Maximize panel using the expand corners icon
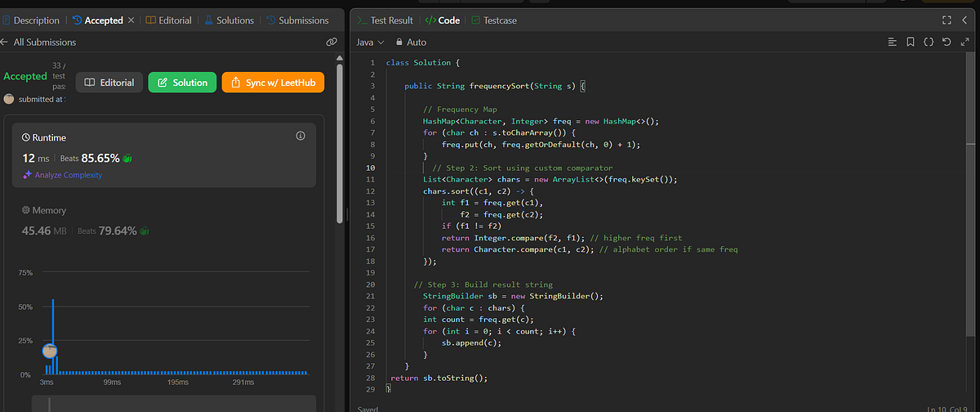This screenshot has width=980, height=412. (x=946, y=20)
